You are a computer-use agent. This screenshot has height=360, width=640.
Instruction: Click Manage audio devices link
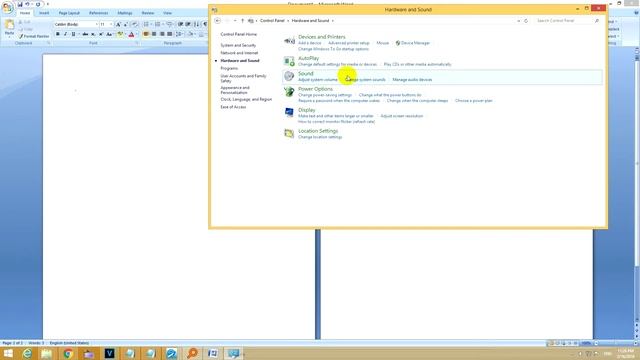tap(412, 80)
